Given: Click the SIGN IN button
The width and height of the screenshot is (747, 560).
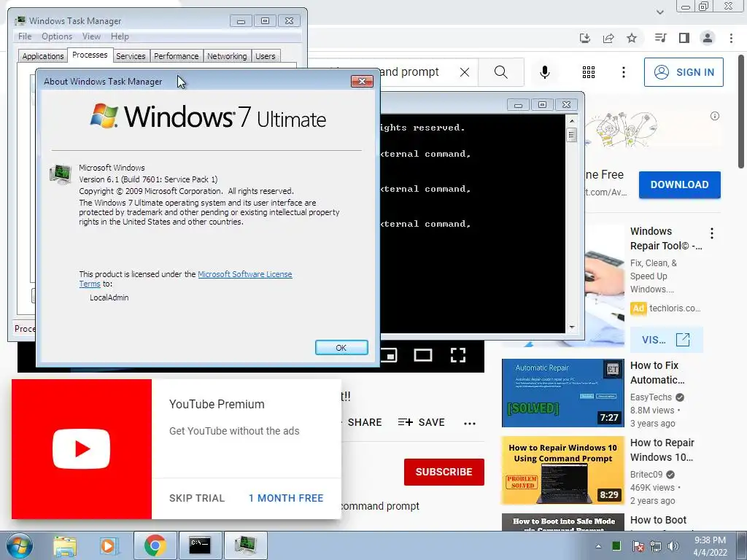Looking at the screenshot, I should pos(684,72).
